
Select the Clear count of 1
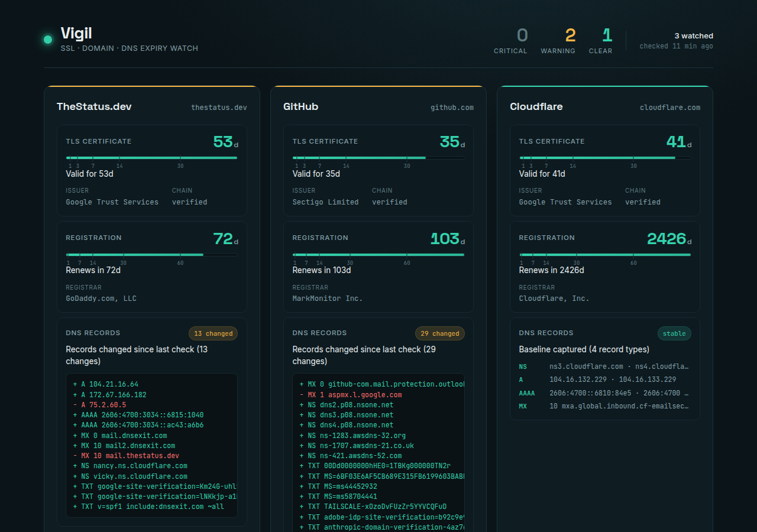click(x=607, y=35)
